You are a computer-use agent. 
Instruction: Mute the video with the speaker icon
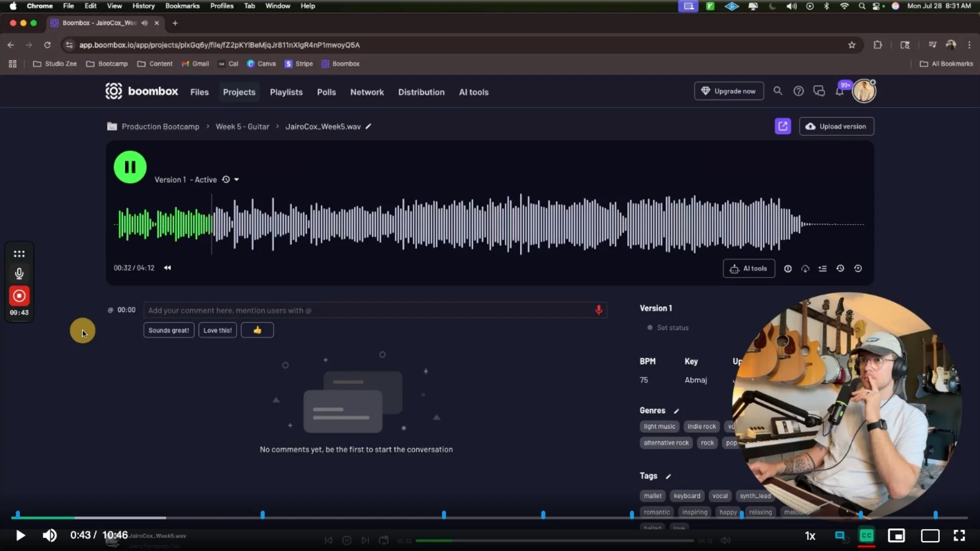coord(50,535)
